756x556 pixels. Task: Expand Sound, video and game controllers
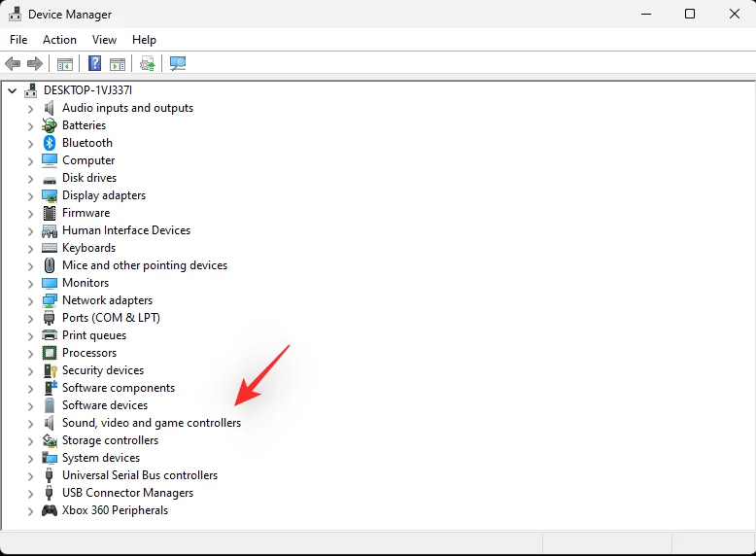(30, 424)
